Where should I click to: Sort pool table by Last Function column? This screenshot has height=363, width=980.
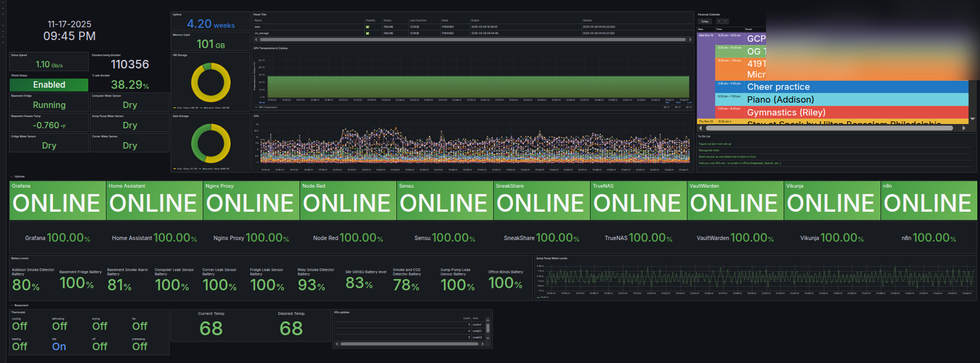pos(418,20)
